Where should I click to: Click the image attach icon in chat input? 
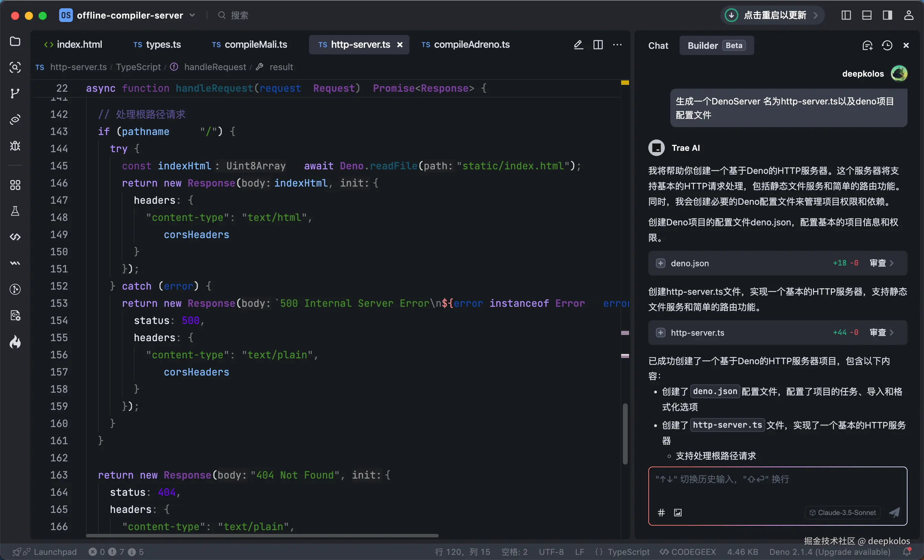[678, 512]
